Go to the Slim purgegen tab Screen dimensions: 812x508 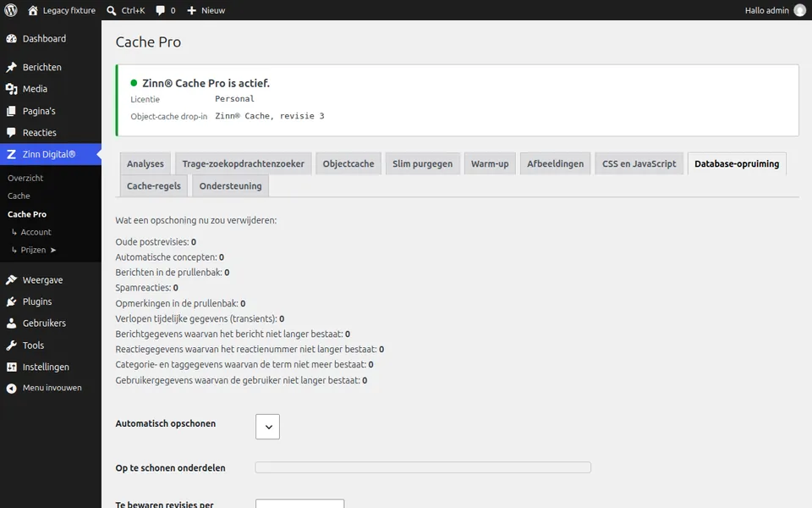[x=422, y=163]
